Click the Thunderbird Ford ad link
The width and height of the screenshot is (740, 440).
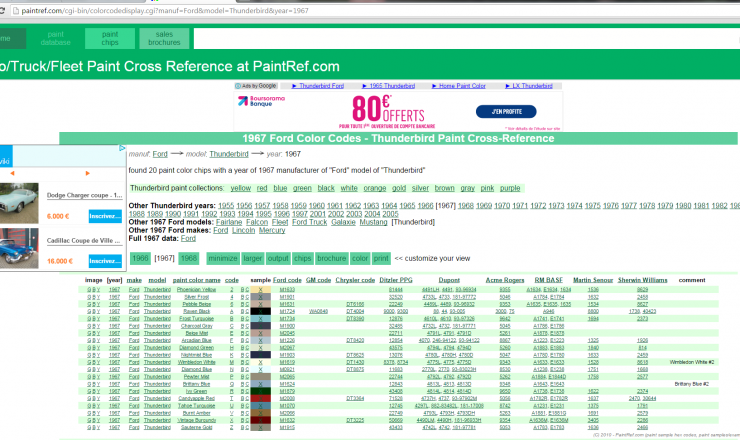pos(321,86)
